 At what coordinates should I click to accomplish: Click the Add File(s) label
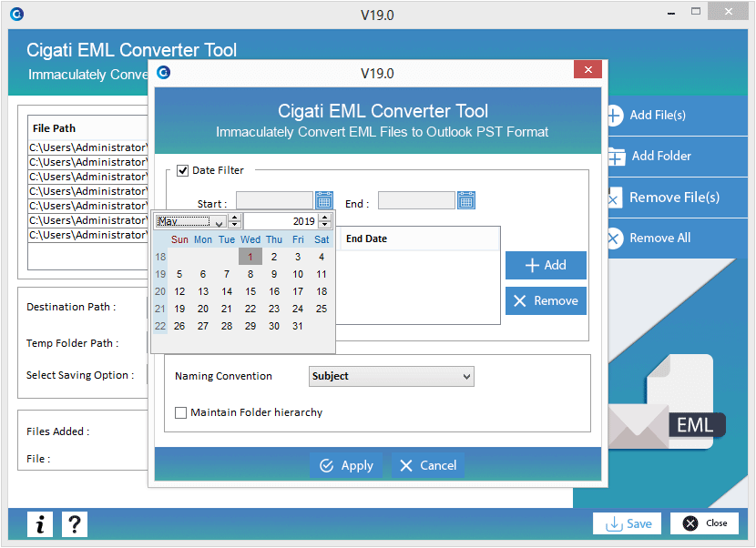[x=658, y=116]
